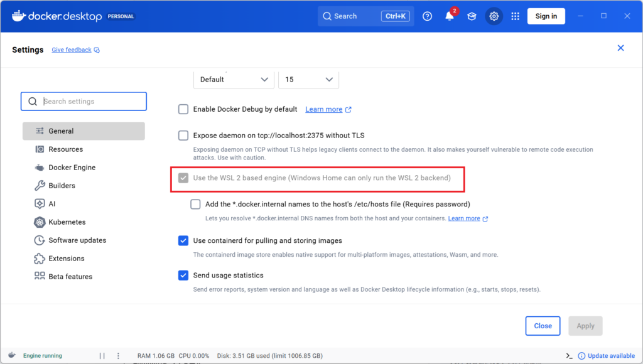Click the Apply button
The height and width of the screenshot is (364, 643).
click(585, 326)
